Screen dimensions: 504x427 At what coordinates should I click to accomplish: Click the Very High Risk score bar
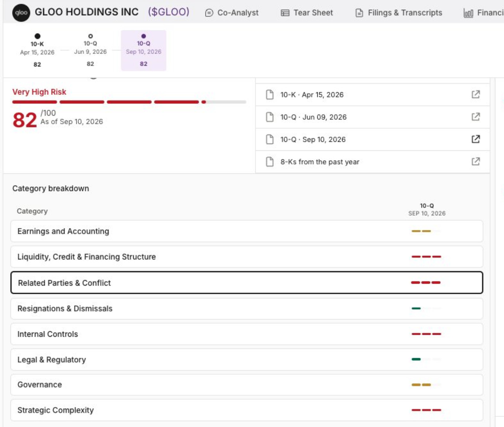tap(129, 102)
